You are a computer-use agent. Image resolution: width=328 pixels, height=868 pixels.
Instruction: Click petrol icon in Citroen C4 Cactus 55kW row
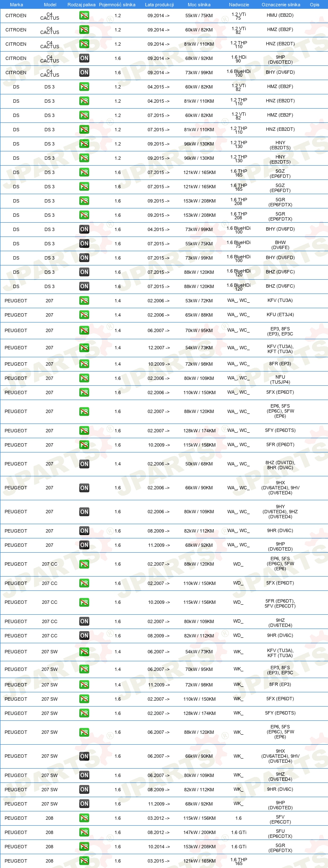coord(84,16)
